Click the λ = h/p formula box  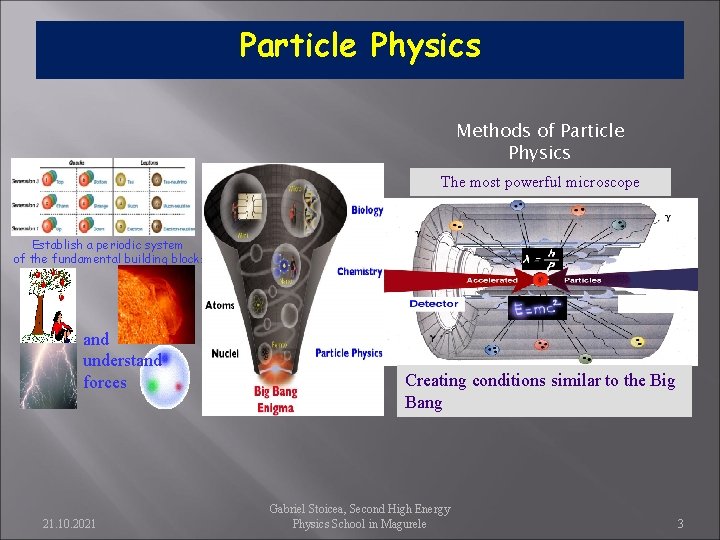coord(542,259)
